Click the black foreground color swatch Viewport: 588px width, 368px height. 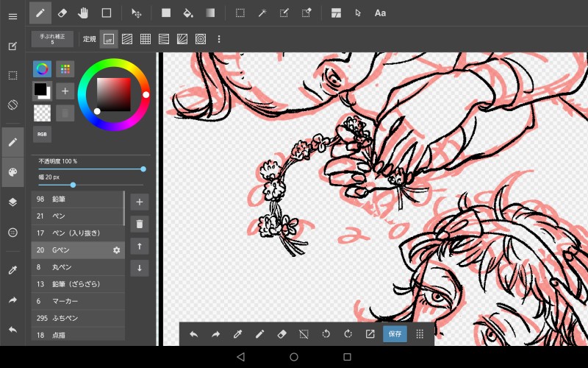pyautogui.click(x=40, y=89)
